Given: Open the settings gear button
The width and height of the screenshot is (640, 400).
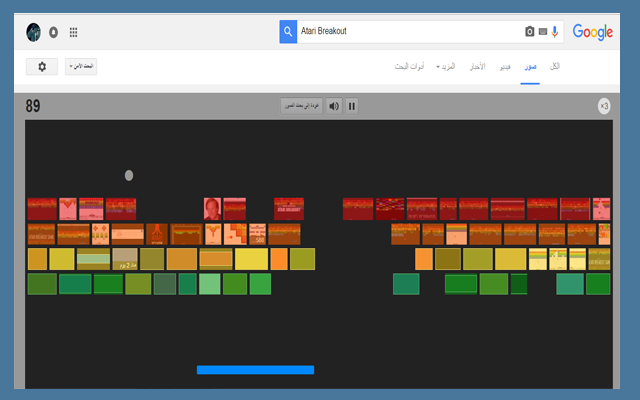Looking at the screenshot, I should tap(41, 66).
